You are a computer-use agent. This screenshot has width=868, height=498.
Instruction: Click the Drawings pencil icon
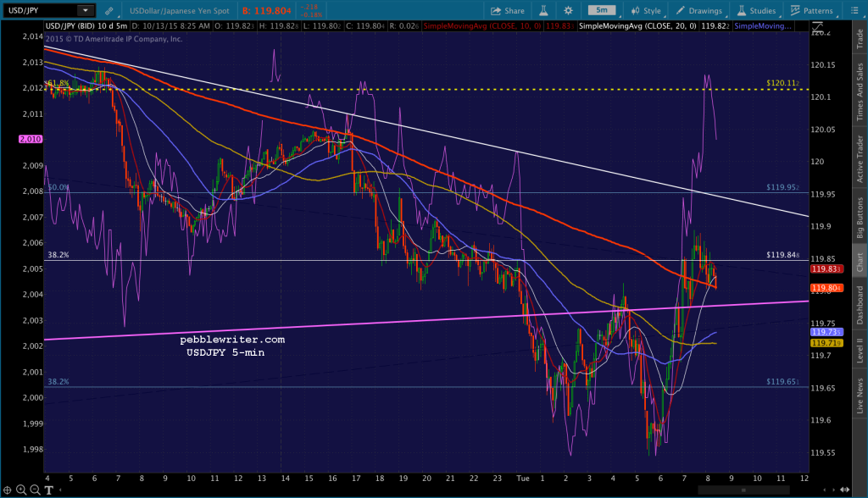click(x=681, y=10)
